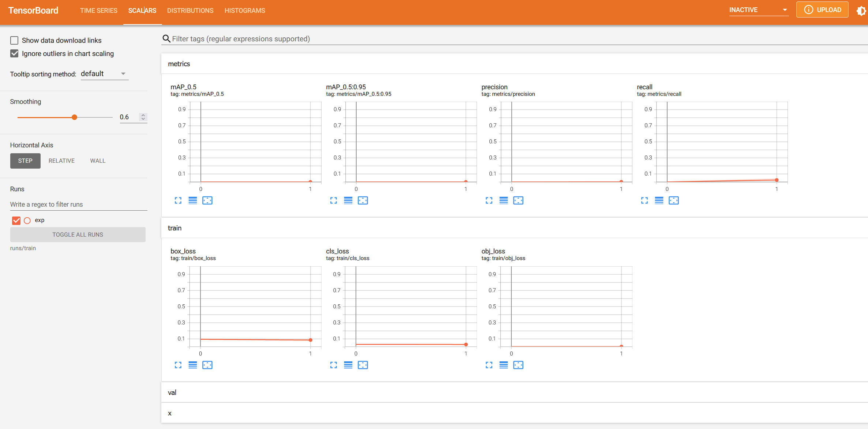Switch to DISTRIBUTIONS tab
Viewport: 868px width, 429px height.
click(190, 11)
